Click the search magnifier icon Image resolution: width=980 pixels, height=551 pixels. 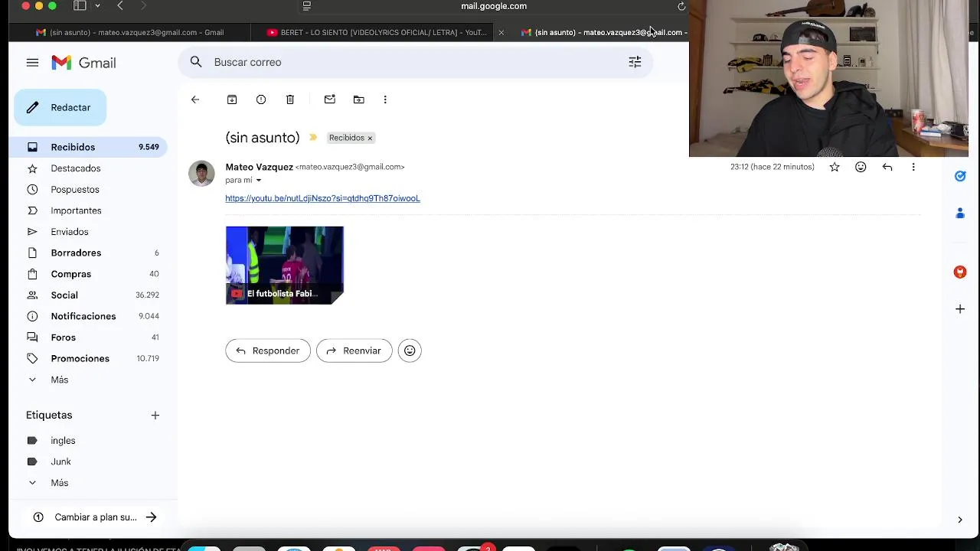pyautogui.click(x=196, y=62)
